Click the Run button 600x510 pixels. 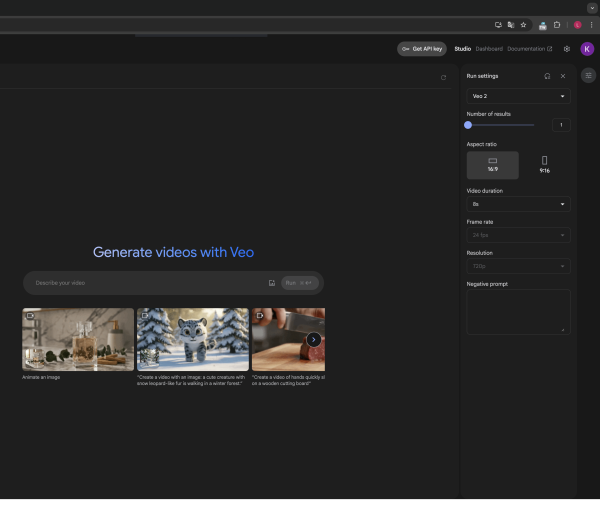pos(300,283)
